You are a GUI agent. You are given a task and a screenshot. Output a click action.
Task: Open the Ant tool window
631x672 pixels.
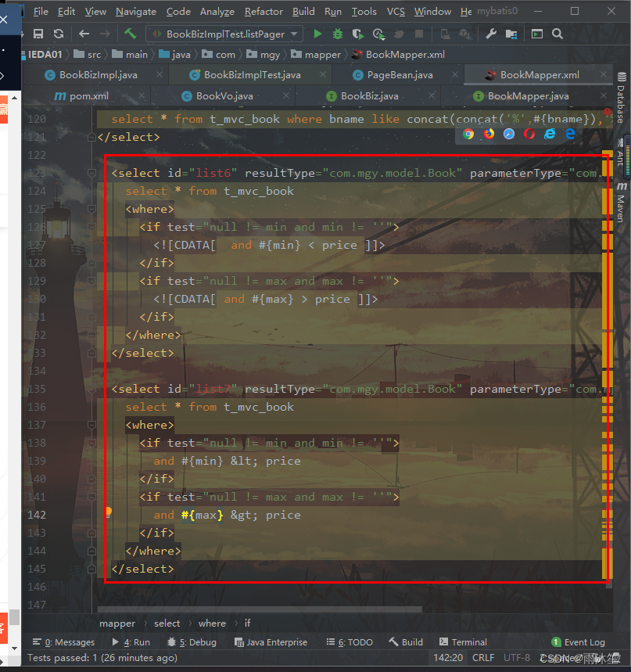click(x=621, y=152)
